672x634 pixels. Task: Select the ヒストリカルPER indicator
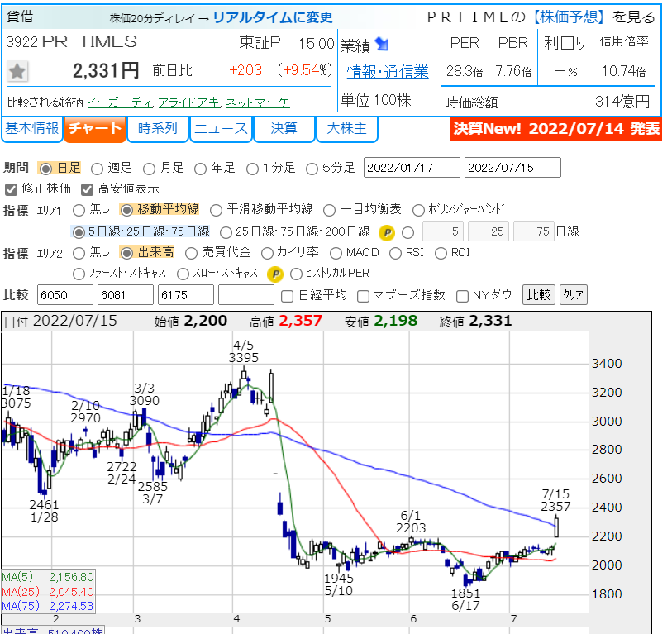296,274
